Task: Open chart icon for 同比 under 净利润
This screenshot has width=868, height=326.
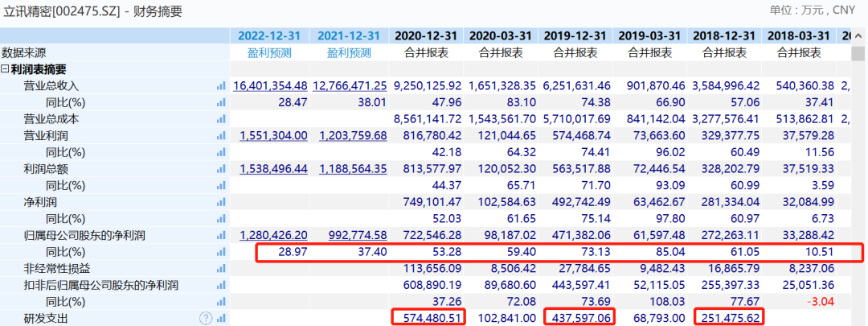Action: pyautogui.click(x=222, y=219)
